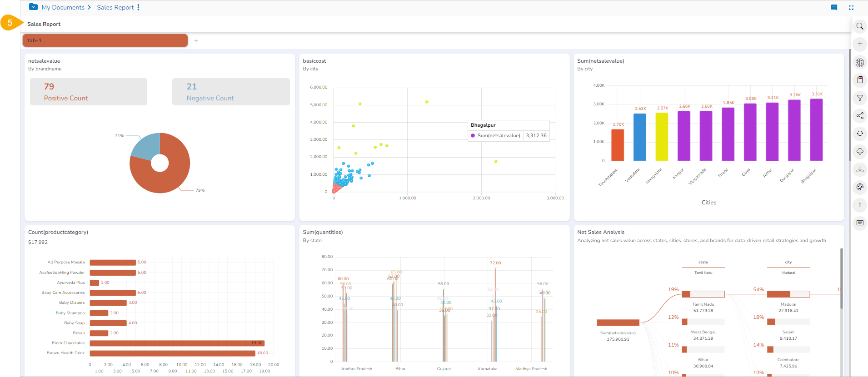
Task: Go to My Documents breadcrumb
Action: pyautogui.click(x=63, y=7)
